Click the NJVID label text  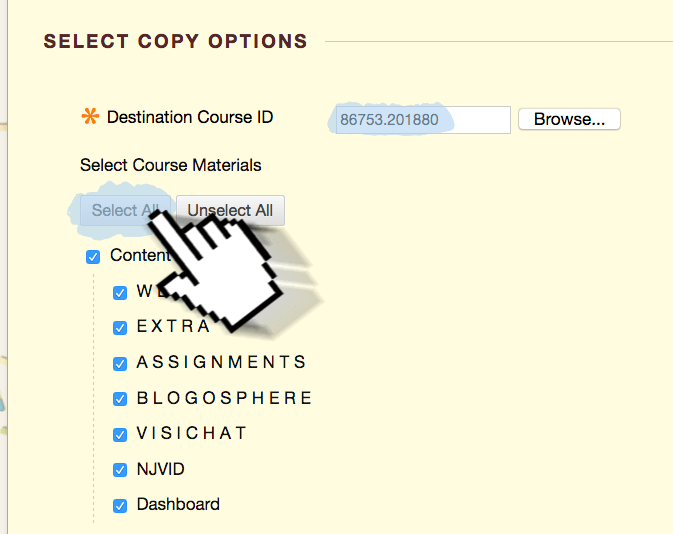(161, 469)
